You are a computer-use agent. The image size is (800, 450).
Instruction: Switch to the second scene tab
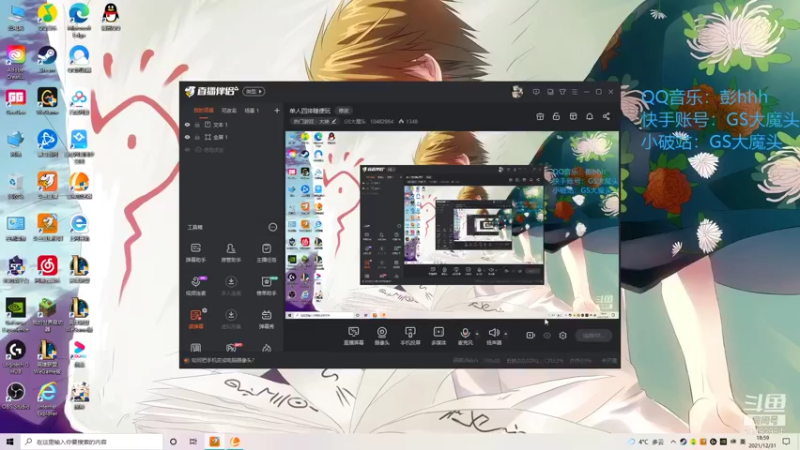coord(229,110)
